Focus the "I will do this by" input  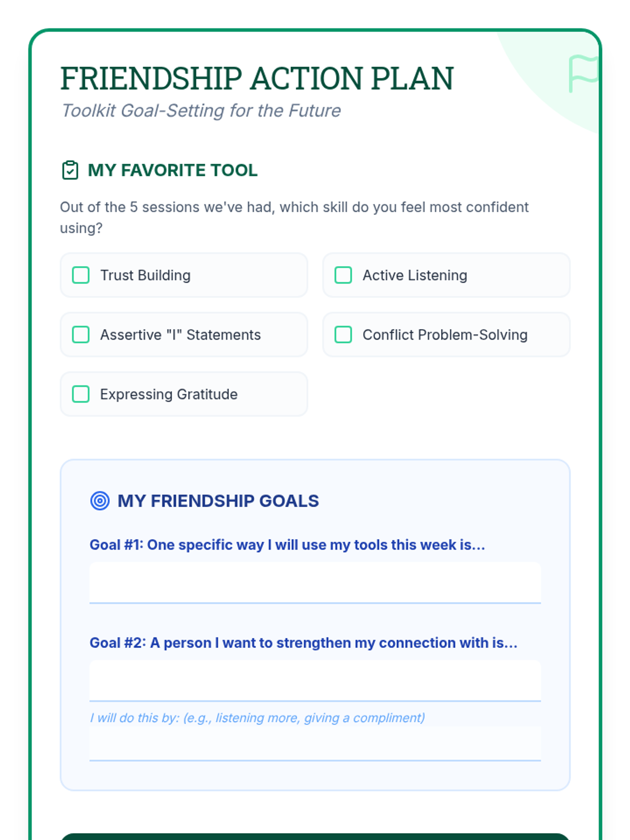tap(315, 743)
